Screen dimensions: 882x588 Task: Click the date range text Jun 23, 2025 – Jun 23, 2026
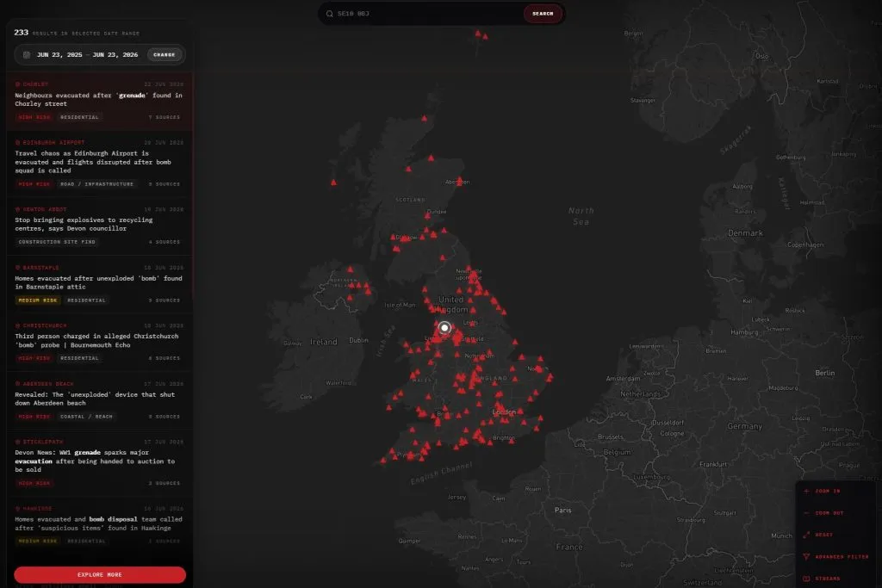click(x=87, y=54)
